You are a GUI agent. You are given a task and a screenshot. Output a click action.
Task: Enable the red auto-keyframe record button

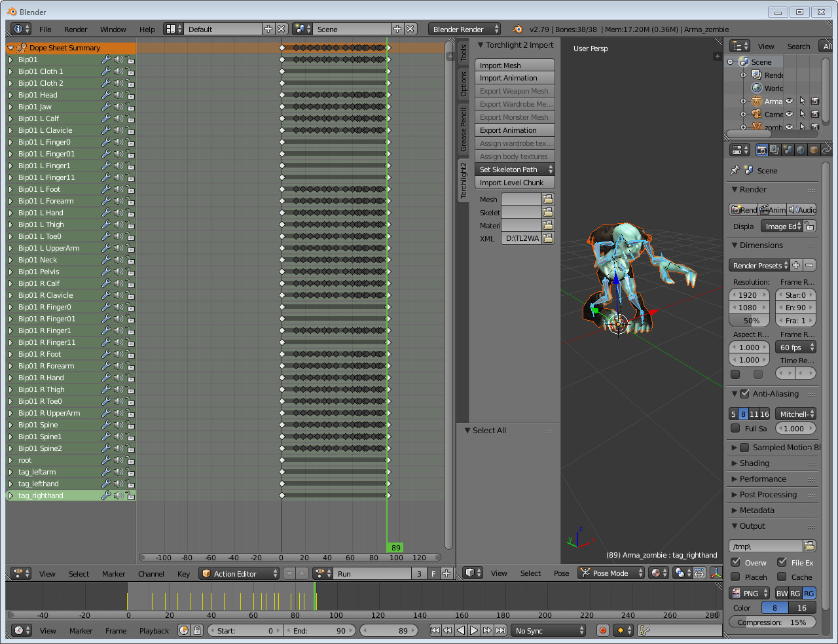tap(603, 630)
